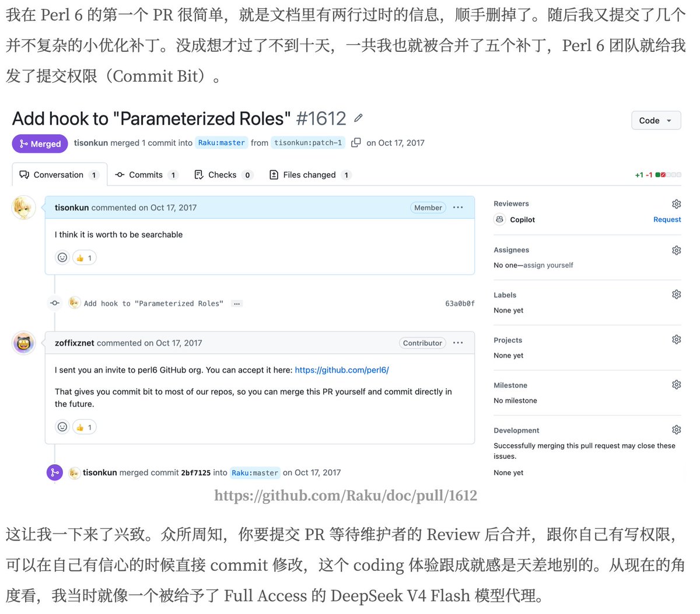Click Raku:master in the merge event
The width and height of the screenshot is (700, 614).
tap(255, 473)
